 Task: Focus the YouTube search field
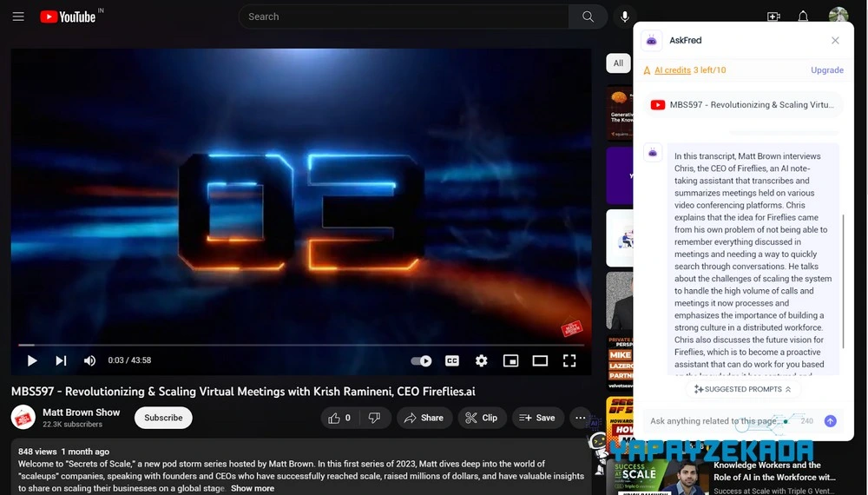pos(404,16)
